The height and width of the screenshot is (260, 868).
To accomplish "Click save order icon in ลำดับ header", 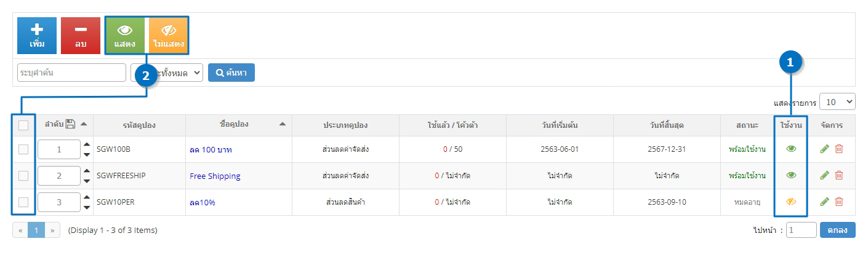I will pyautogui.click(x=70, y=124).
